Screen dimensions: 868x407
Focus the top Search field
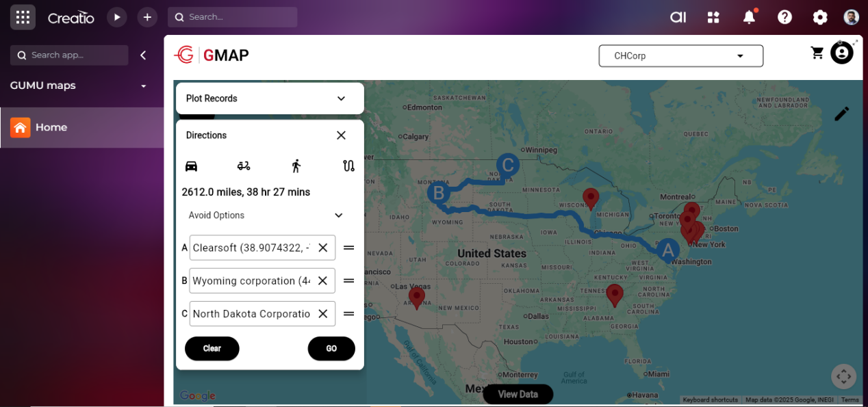pos(233,17)
